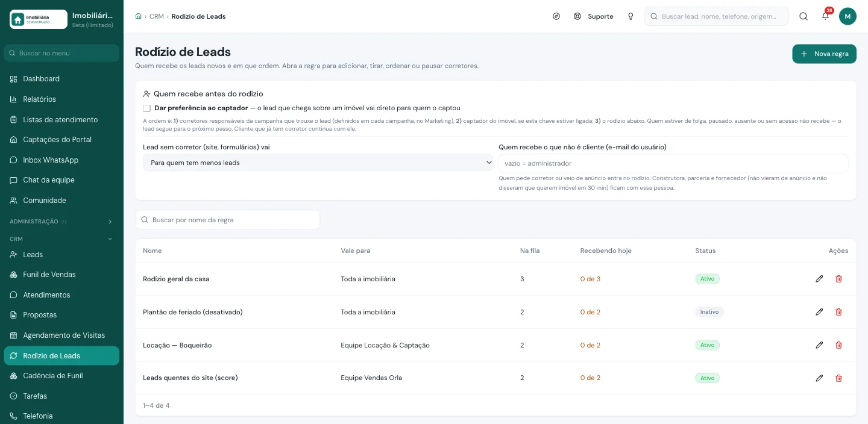
Task: Open Chat da equipe
Action: pos(61,180)
